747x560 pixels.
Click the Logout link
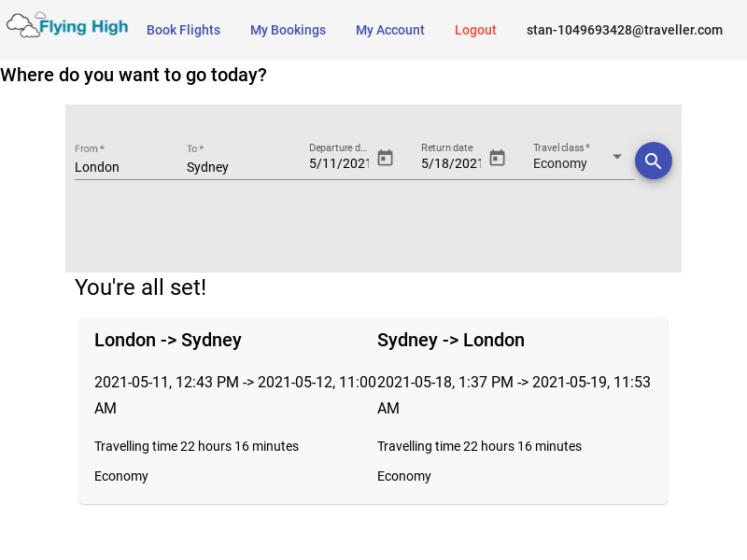coord(475,30)
